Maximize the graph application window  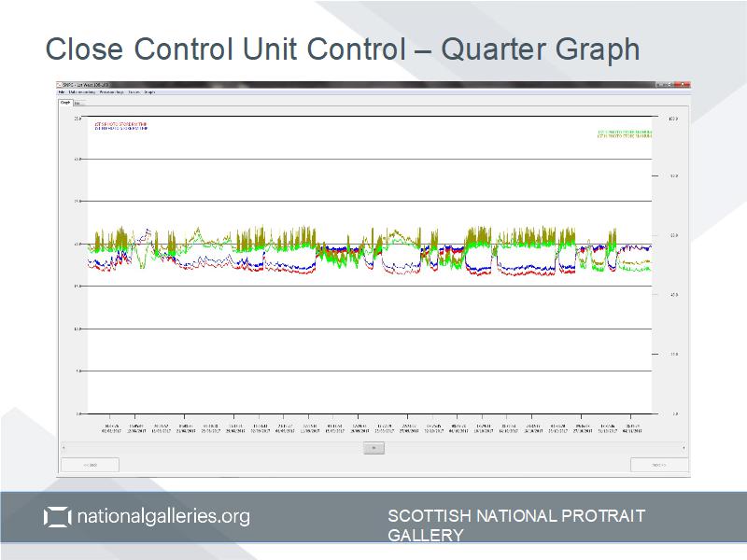tap(669, 85)
